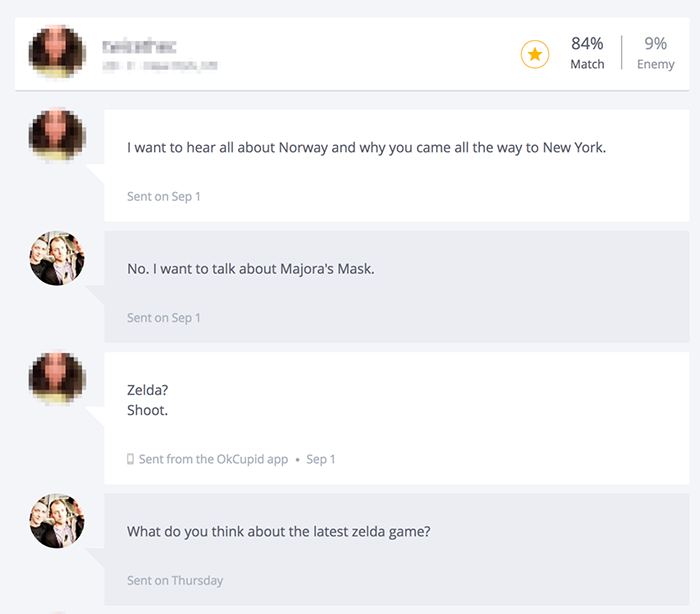Select the Majora's Mask message text
Screen dimensions: 700x614
click(x=250, y=269)
